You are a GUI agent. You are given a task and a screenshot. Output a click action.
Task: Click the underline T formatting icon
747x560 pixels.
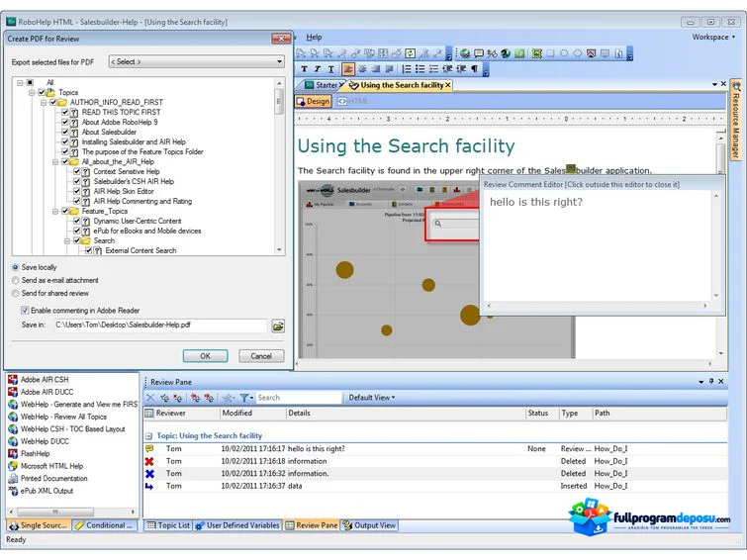point(331,69)
